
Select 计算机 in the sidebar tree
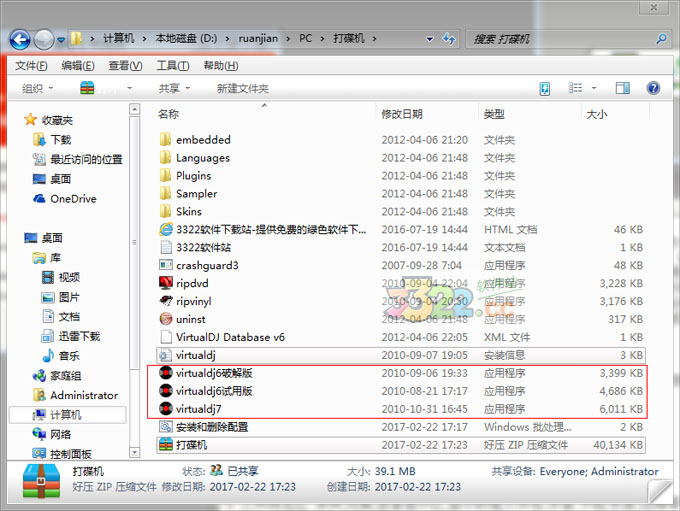pyautogui.click(x=68, y=415)
